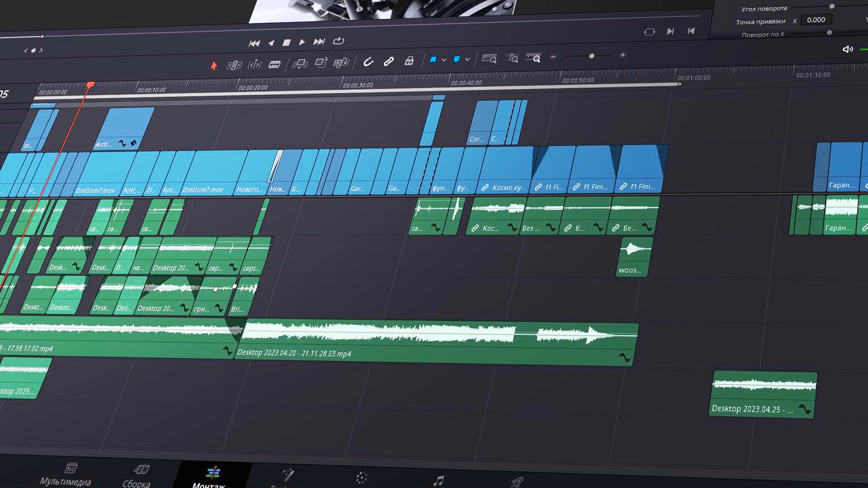
Task: Add a blue flag to the clip
Action: pyautogui.click(x=433, y=60)
